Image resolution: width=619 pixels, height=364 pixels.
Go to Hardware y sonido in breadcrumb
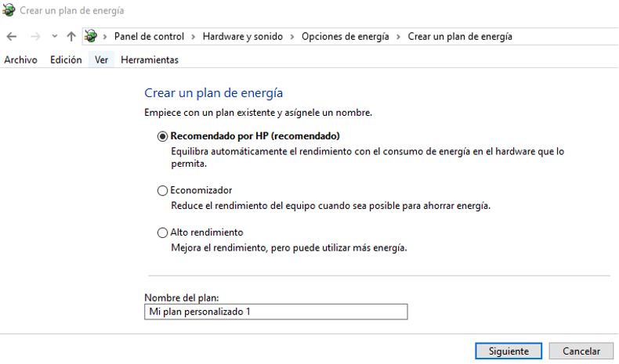(x=242, y=37)
